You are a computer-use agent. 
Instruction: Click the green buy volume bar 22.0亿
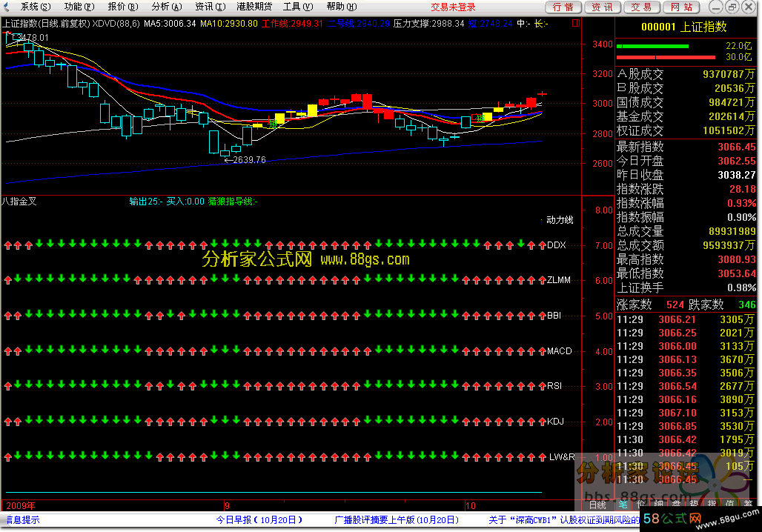652,46
